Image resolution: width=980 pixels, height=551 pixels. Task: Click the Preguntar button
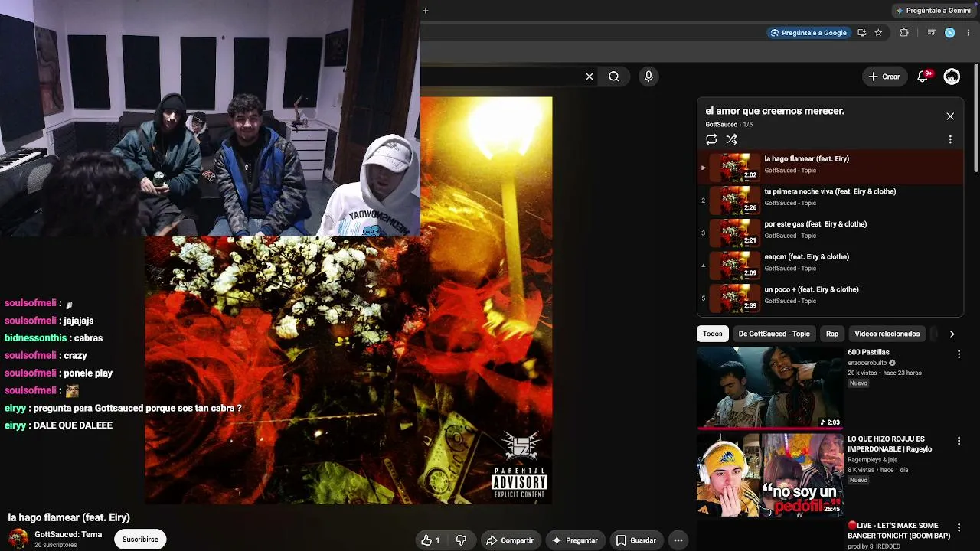pos(575,540)
